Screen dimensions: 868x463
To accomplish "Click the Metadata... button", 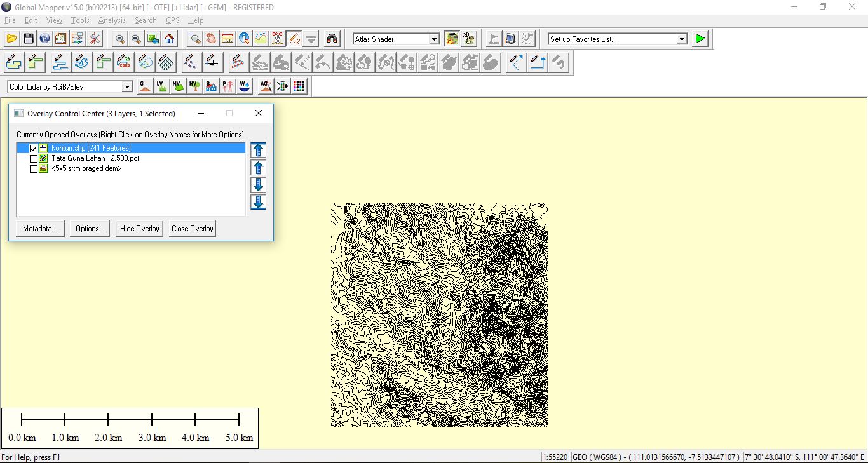I will pos(40,229).
